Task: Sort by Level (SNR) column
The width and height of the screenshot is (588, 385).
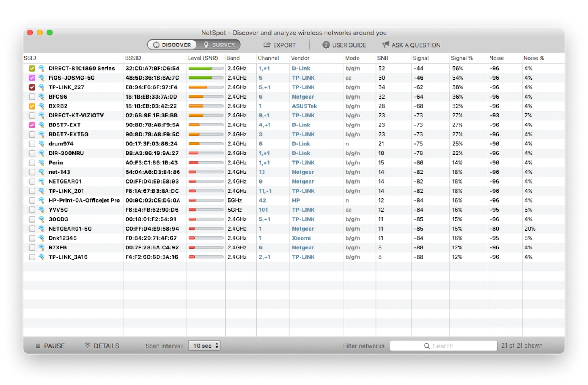Action: [x=203, y=58]
